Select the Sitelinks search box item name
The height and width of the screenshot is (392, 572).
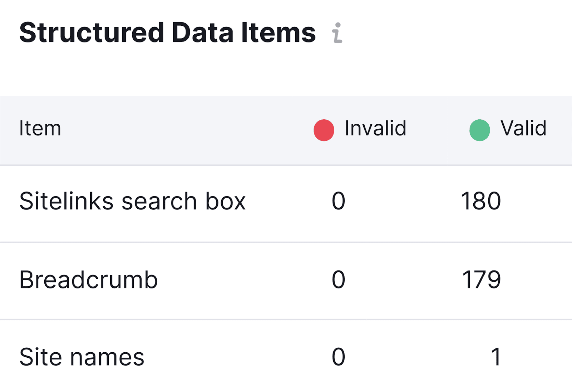[132, 201]
